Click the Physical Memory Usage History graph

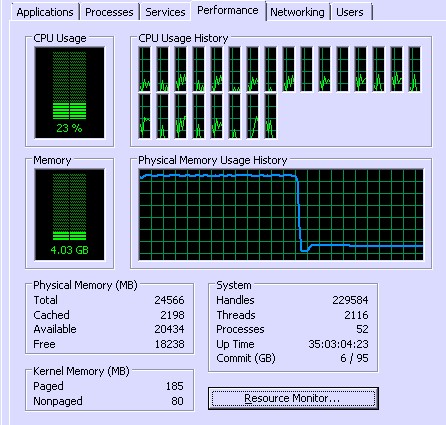coord(281,214)
